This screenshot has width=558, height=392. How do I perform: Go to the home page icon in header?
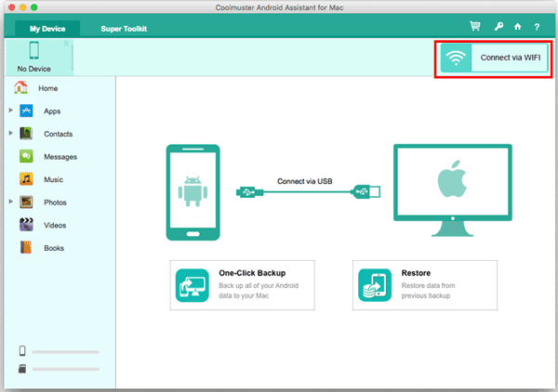[x=518, y=27]
